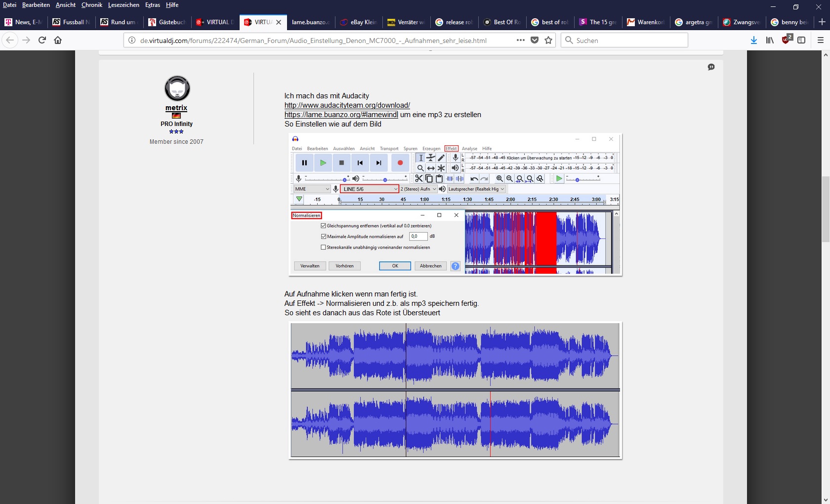Go forward to the next page

(x=26, y=40)
